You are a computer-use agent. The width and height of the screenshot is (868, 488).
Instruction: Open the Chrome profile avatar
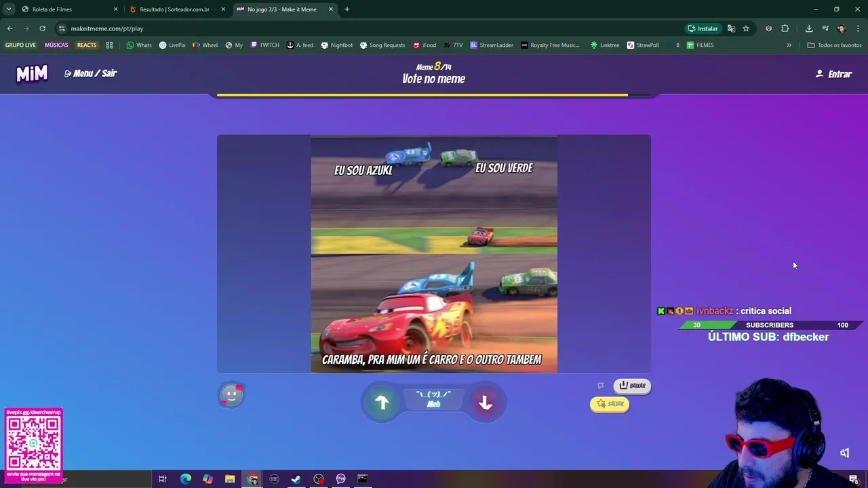pos(842,28)
